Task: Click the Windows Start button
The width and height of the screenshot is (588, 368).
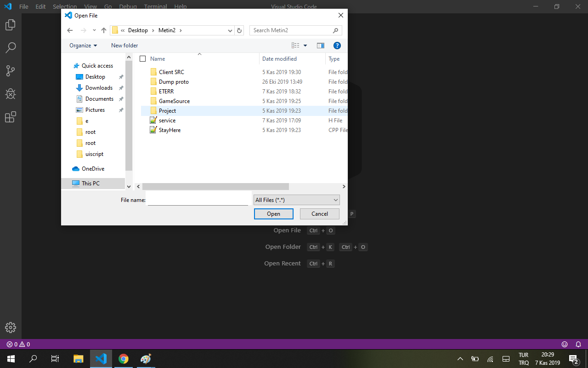Action: (x=11, y=359)
